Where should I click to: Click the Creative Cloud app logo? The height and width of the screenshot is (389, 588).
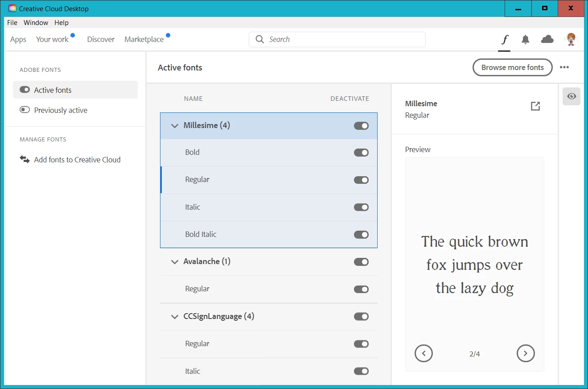tap(12, 8)
